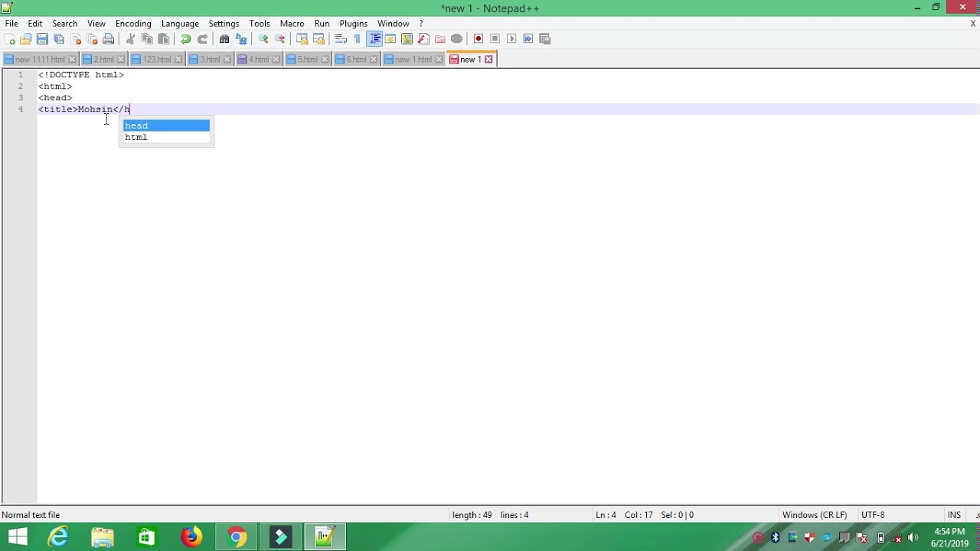Click UTF-8 encoding in status bar
The width and height of the screenshot is (980, 551).
click(x=873, y=515)
